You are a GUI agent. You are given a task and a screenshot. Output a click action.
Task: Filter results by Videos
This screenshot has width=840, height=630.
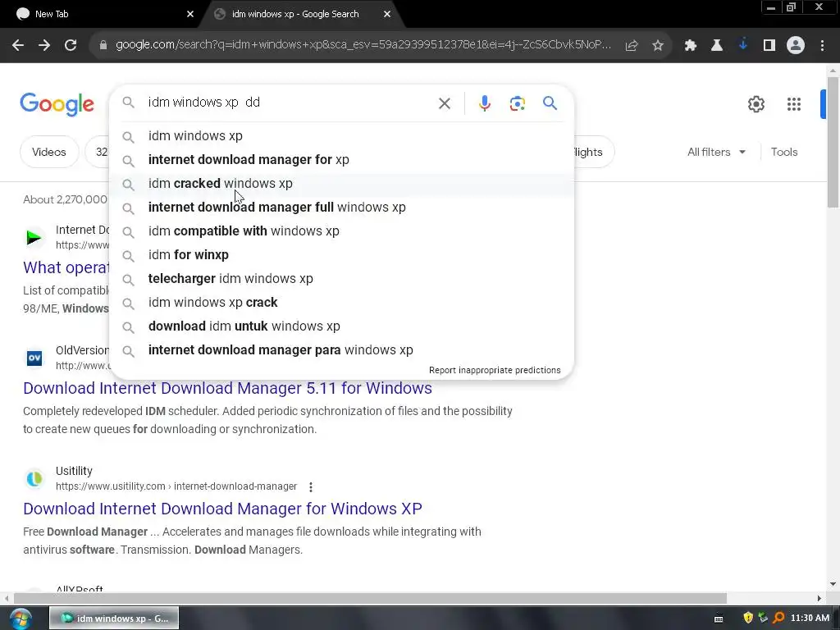(49, 152)
